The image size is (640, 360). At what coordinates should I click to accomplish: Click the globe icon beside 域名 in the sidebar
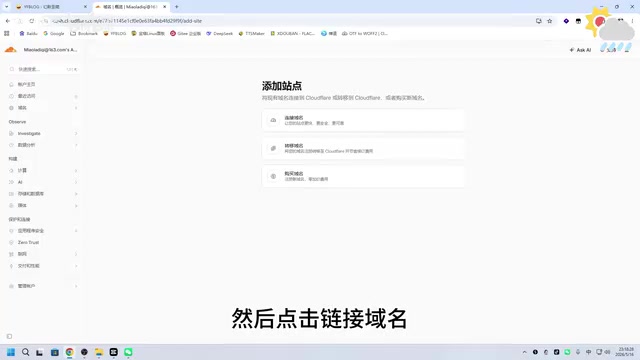[11, 108]
